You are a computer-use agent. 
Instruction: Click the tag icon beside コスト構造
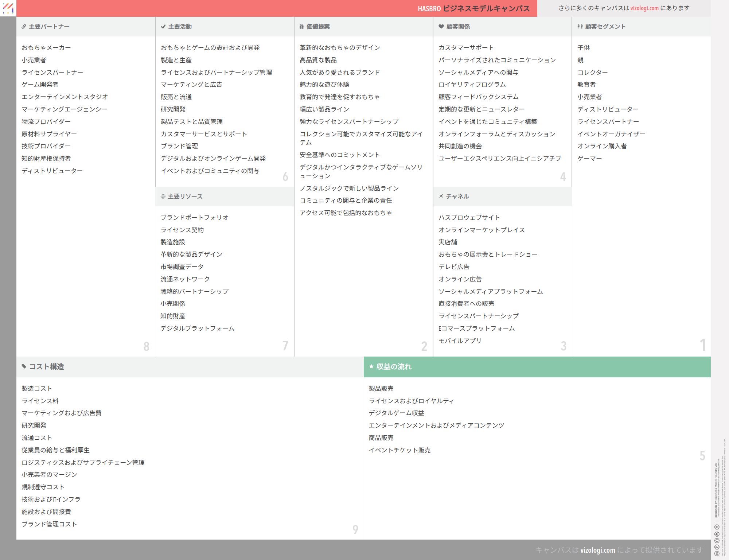tap(24, 366)
